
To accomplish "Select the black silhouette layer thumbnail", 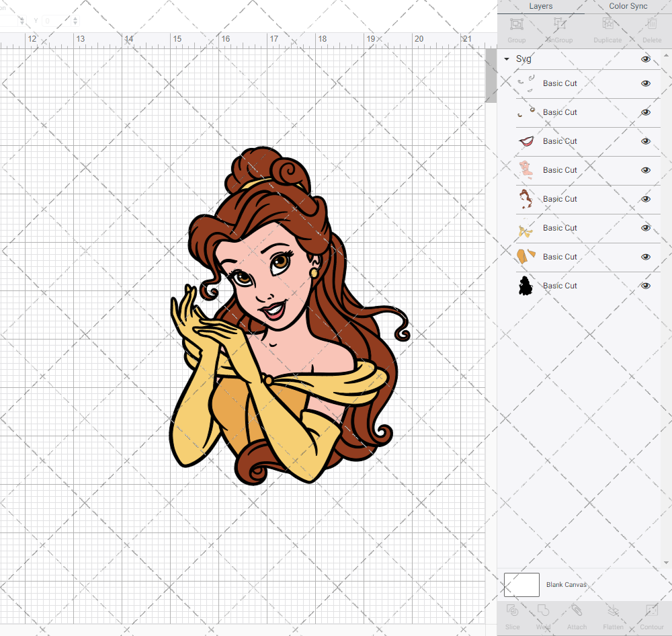I will [526, 286].
